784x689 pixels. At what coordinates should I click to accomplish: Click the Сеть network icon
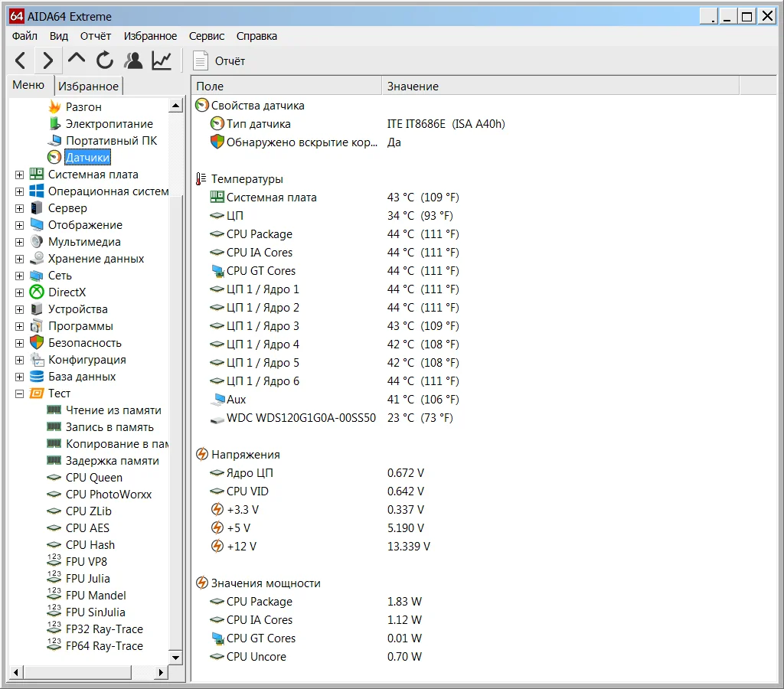point(37,276)
